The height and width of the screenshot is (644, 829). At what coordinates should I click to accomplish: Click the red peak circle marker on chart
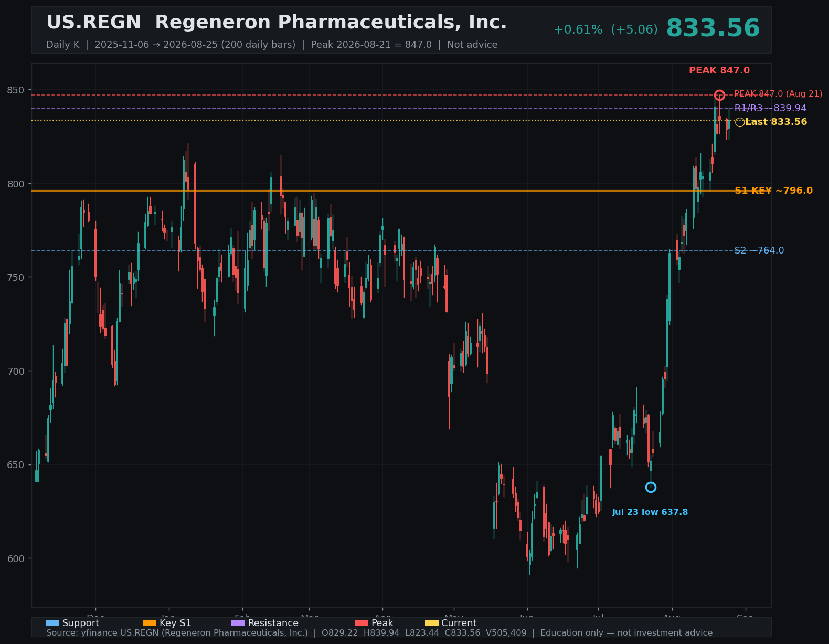click(719, 95)
